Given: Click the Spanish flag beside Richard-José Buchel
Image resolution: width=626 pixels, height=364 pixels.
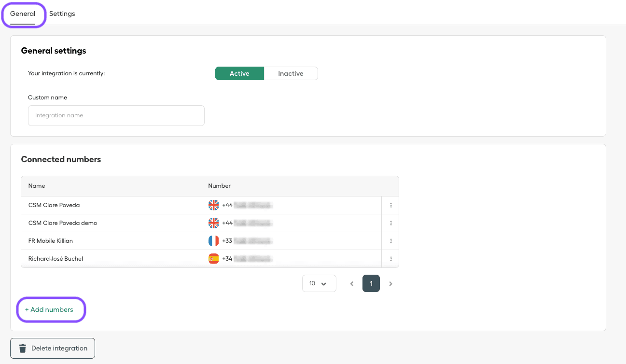Looking at the screenshot, I should point(214,258).
